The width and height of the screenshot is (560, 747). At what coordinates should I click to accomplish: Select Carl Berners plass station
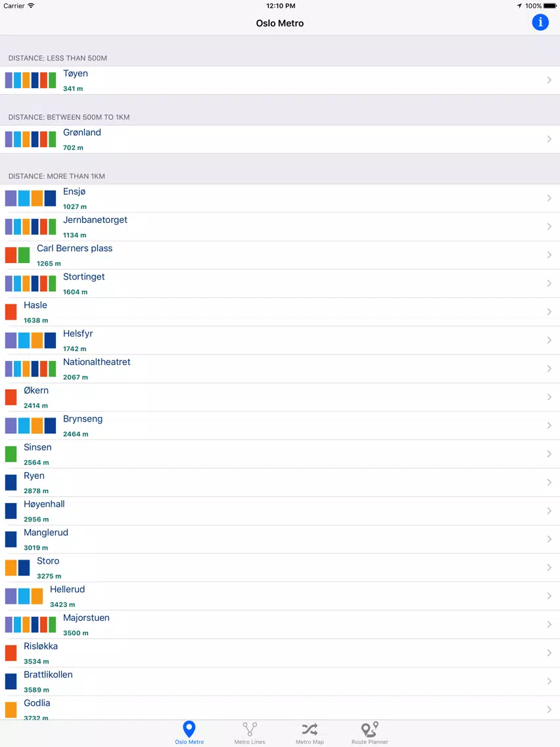pos(75,248)
